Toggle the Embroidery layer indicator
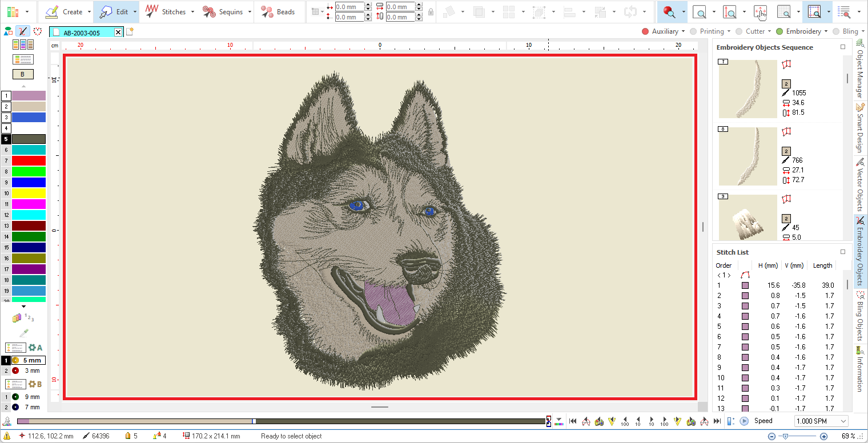 779,31
